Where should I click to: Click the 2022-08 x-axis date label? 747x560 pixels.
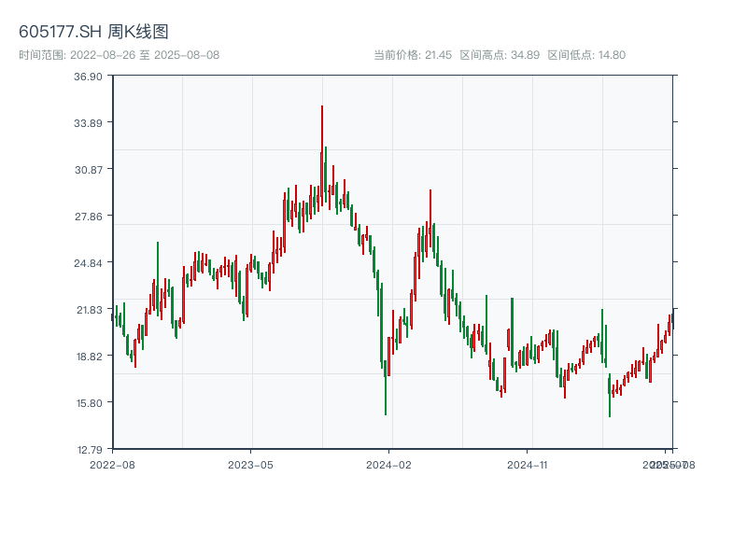coord(112,464)
